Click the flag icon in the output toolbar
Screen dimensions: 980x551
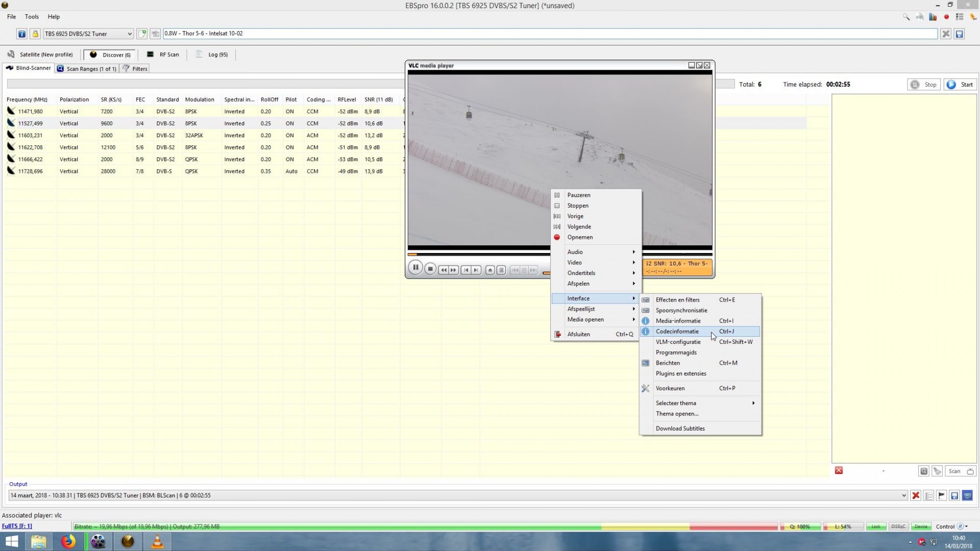point(941,495)
